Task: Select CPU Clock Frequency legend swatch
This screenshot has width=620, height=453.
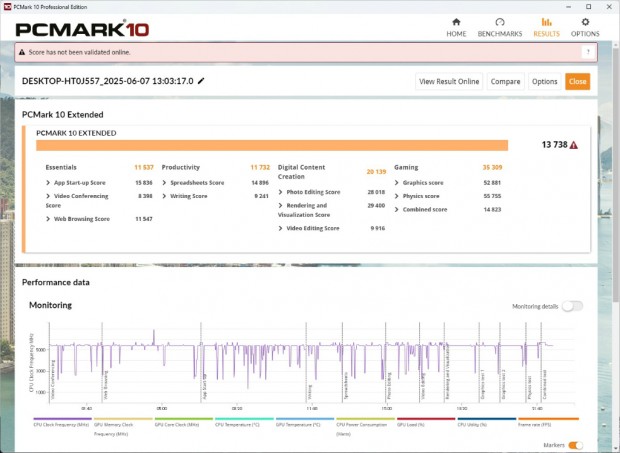Action: coord(62,419)
